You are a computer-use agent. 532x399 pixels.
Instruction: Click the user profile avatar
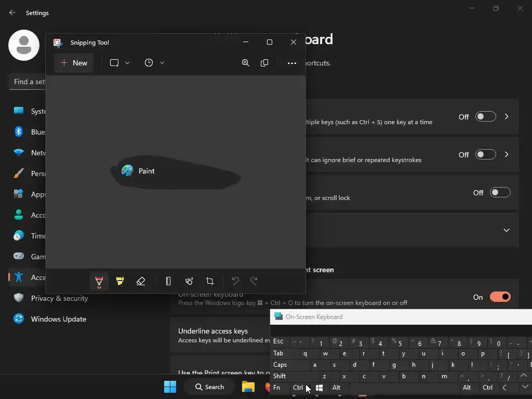[24, 45]
